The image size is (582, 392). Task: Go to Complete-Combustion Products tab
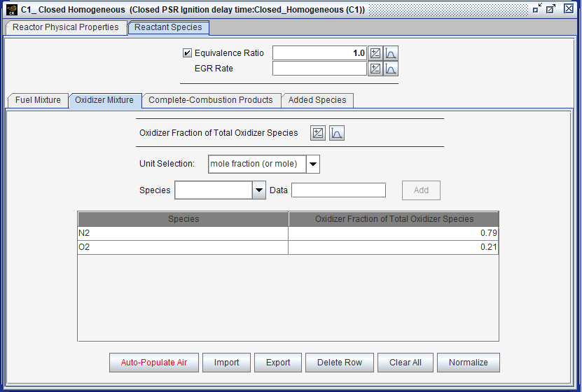point(210,100)
